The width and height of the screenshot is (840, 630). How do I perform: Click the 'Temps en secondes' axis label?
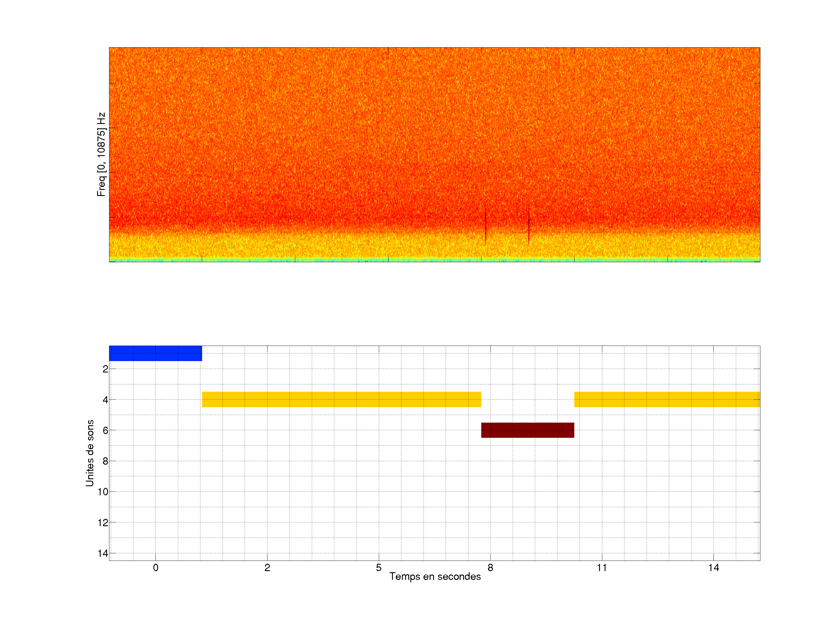pos(435,576)
